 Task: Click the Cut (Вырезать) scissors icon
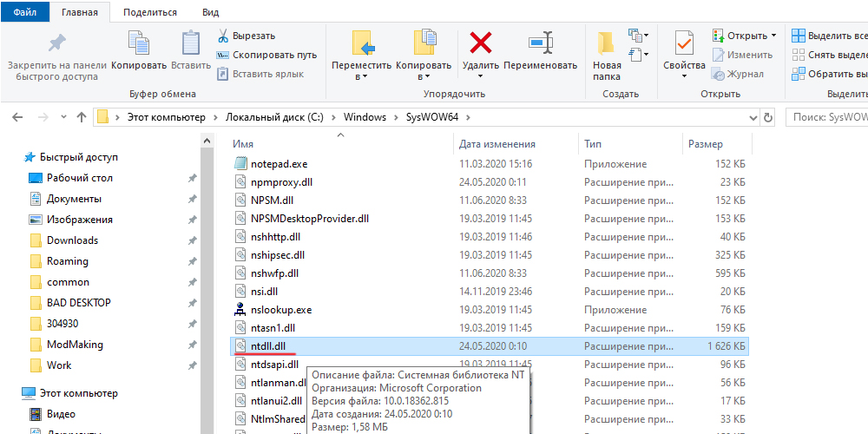[x=223, y=36]
